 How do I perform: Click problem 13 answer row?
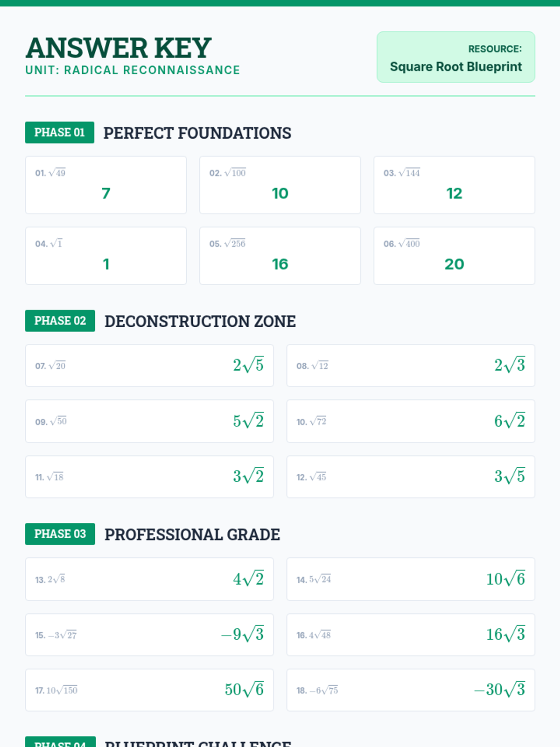[149, 579]
